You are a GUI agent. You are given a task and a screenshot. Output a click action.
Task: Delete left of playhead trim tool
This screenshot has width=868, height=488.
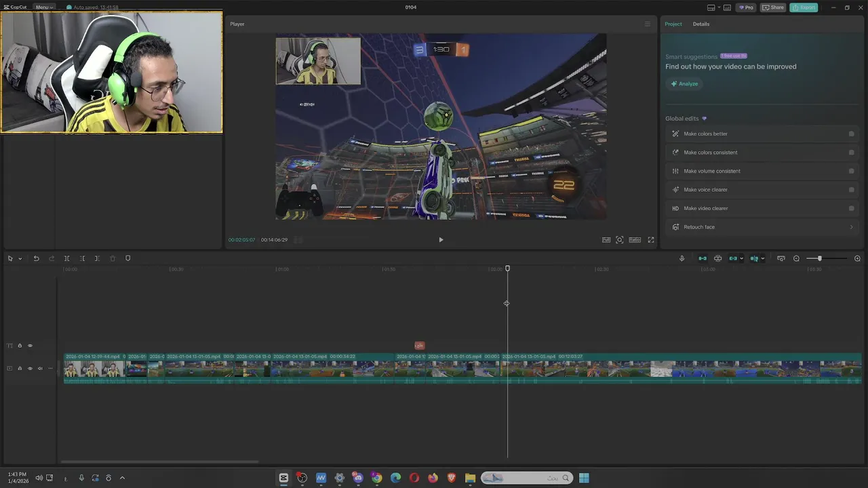[82, 258]
